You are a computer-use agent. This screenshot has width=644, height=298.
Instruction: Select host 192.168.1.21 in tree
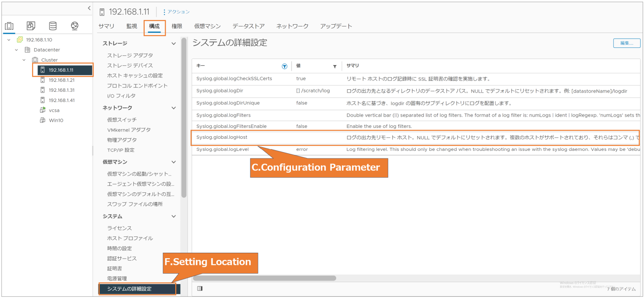click(62, 80)
